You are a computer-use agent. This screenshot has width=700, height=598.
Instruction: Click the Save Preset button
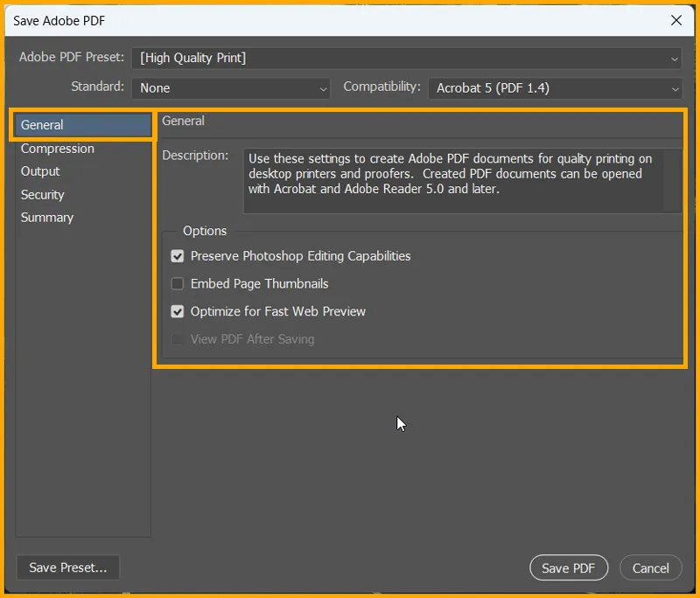[x=67, y=567]
